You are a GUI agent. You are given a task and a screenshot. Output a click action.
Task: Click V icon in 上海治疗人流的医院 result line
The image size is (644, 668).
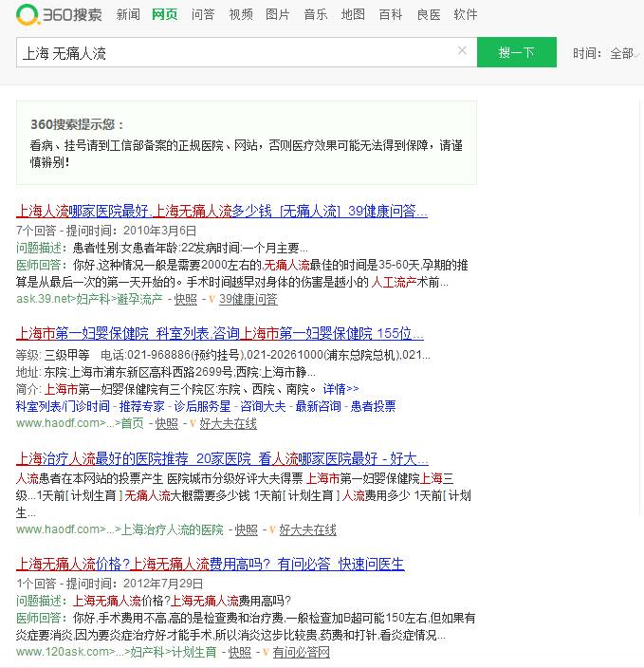272,530
